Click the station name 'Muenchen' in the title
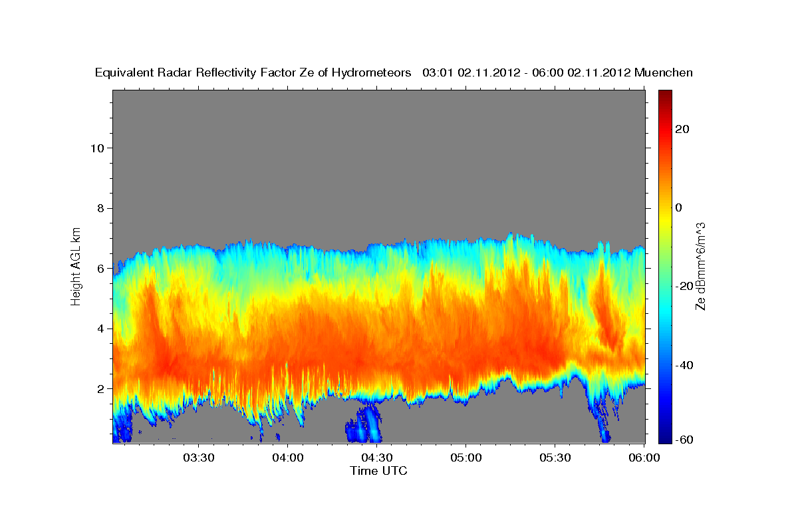 664,72
